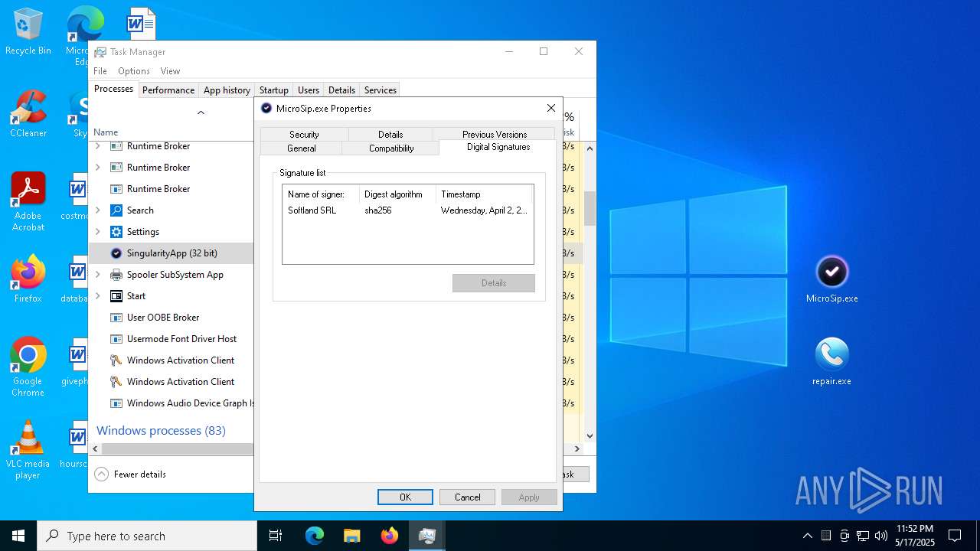Open the Recycle Bin desktop icon
Image resolution: width=980 pixels, height=551 pixels.
pos(28,31)
